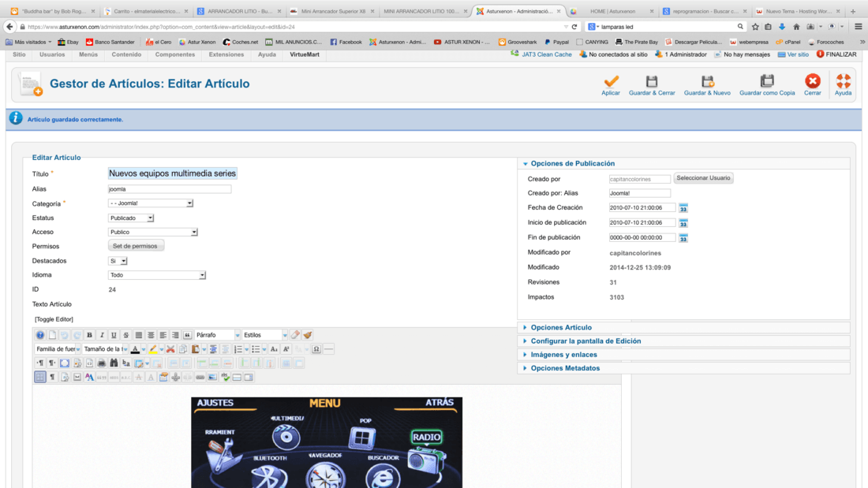The height and width of the screenshot is (488, 868).
Task: Open the Extensiones menu
Action: tap(226, 54)
